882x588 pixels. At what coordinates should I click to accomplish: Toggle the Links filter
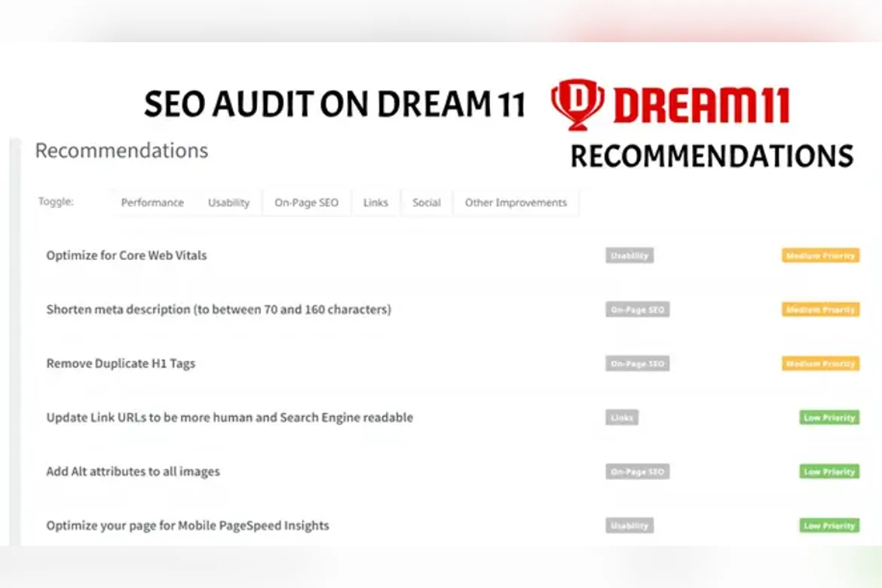375,203
